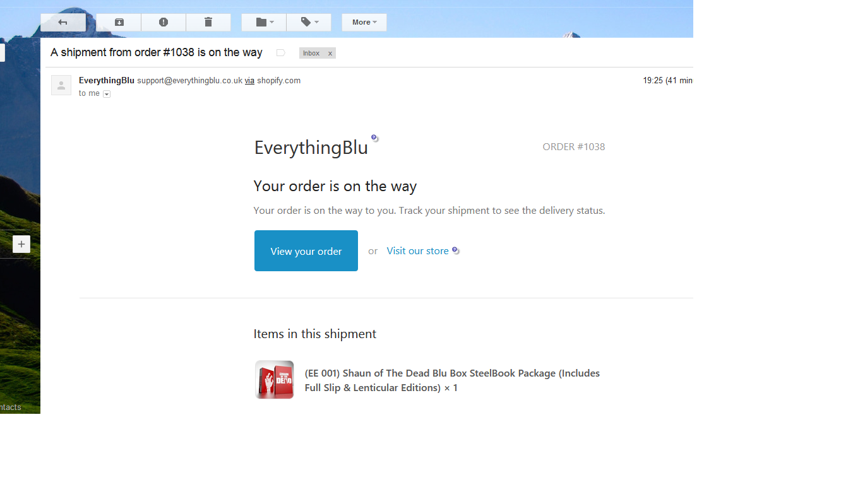Click the plus button in left sidebar
Screen dimensions: 853x504
[21, 244]
